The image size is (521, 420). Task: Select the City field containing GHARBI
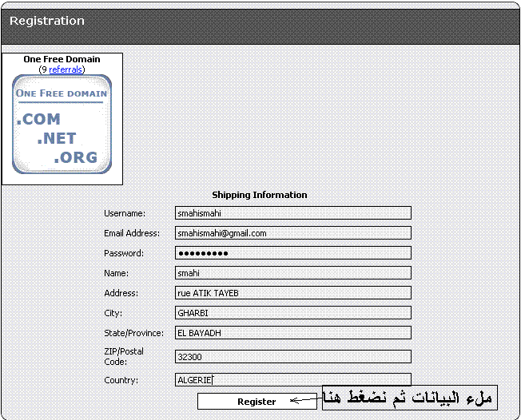click(x=293, y=312)
